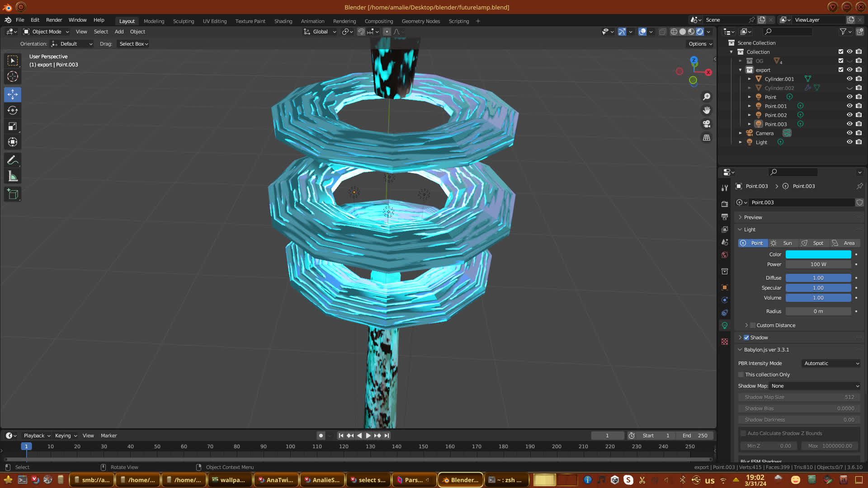The height and width of the screenshot is (488, 868).
Task: Enable This collection Only checkbox
Action: coord(741,375)
